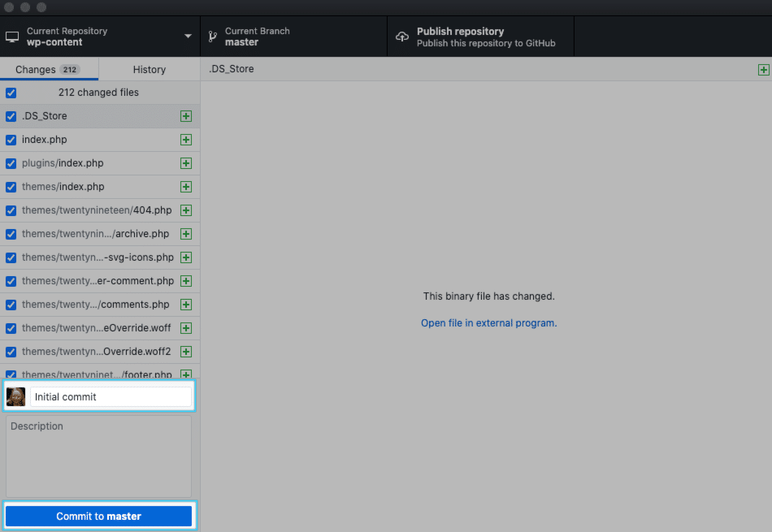Click the Commit to master button
Screen dimensions: 772x532
click(98, 517)
